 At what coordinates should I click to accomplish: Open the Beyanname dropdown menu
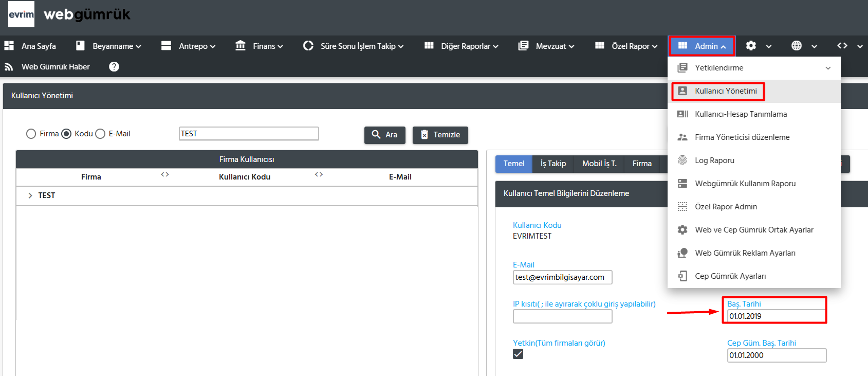pos(109,46)
